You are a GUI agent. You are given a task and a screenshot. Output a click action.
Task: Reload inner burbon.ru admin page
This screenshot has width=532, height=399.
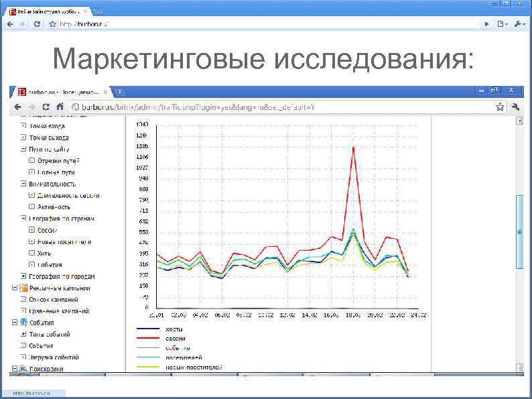point(46,107)
